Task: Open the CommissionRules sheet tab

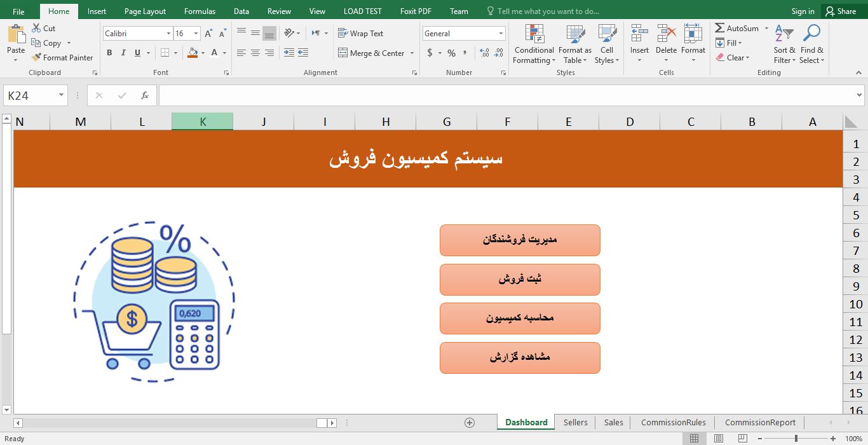Action: 673,422
